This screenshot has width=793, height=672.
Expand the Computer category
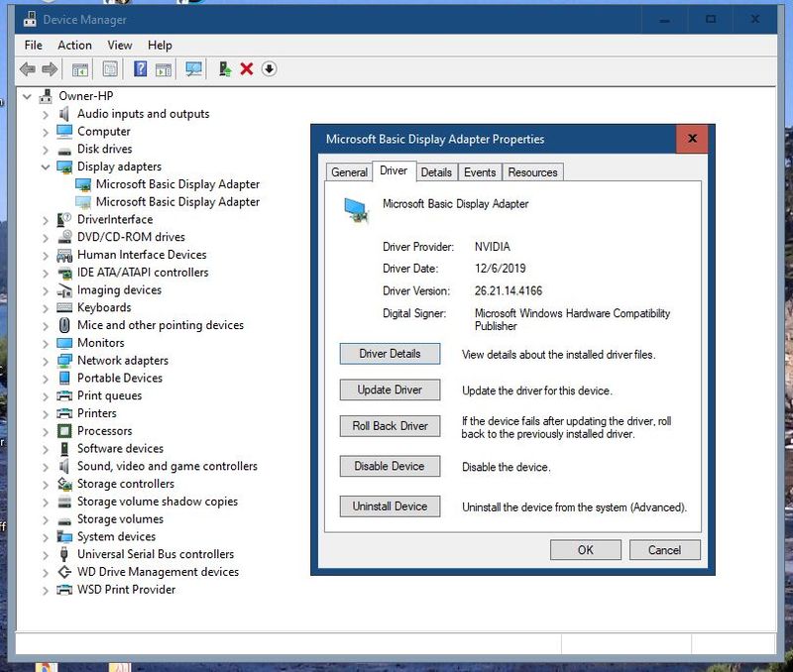(46, 132)
